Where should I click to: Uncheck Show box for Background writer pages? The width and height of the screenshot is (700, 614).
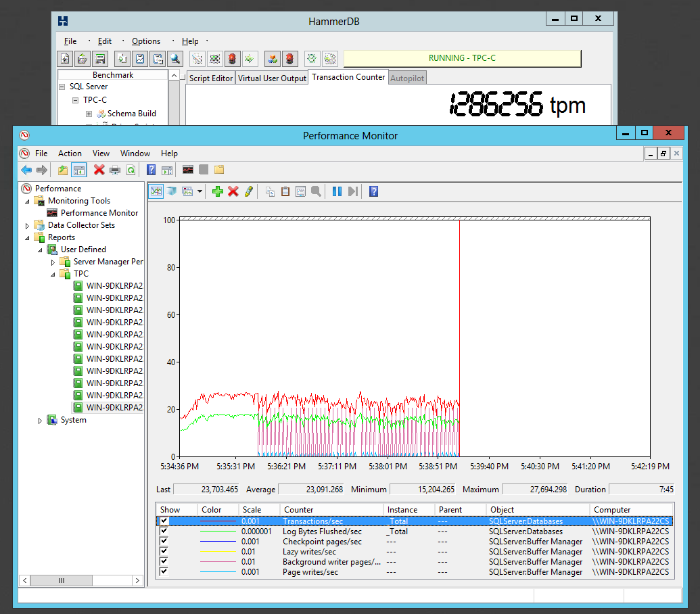(164, 561)
